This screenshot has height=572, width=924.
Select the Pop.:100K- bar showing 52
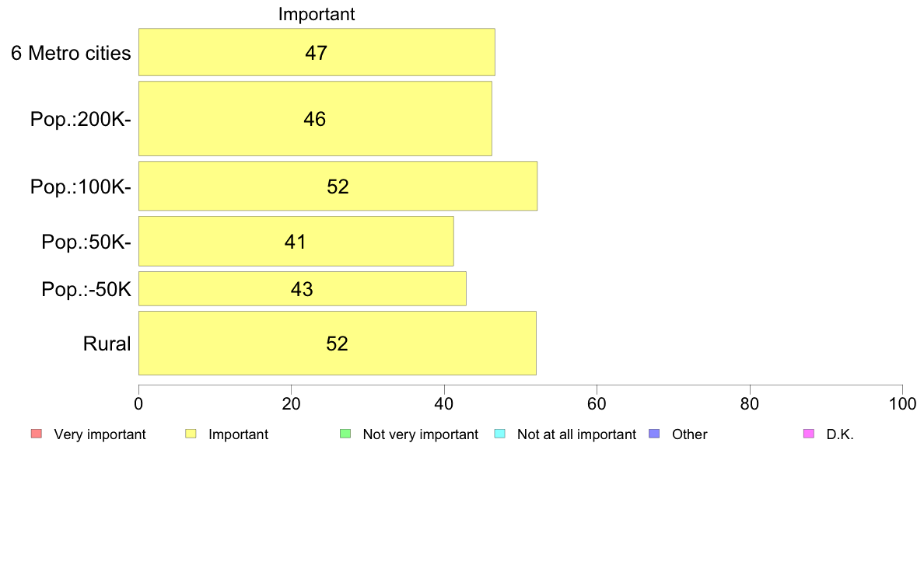338,186
